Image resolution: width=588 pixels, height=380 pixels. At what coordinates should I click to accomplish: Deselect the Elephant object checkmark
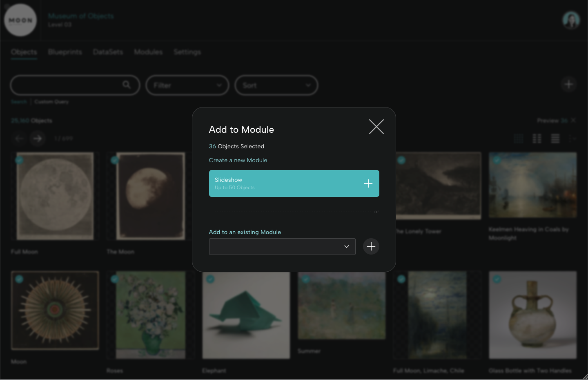click(x=211, y=279)
